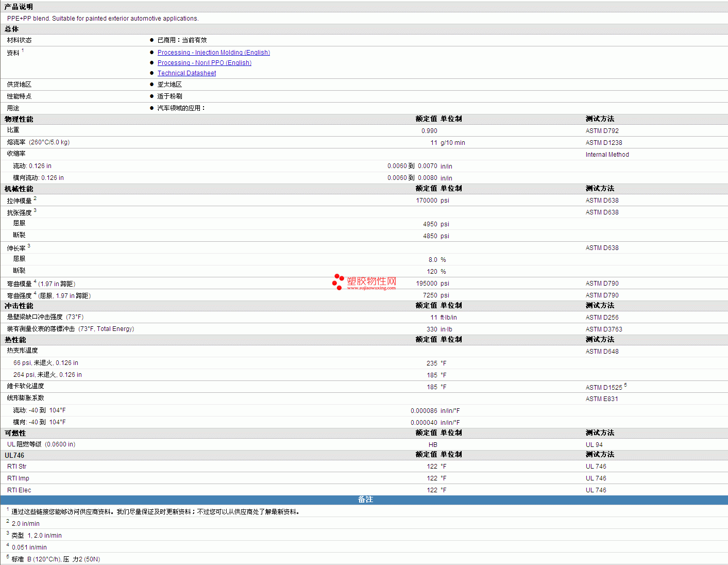
Task: Click ASTM D3763 test method
Action: point(604,329)
